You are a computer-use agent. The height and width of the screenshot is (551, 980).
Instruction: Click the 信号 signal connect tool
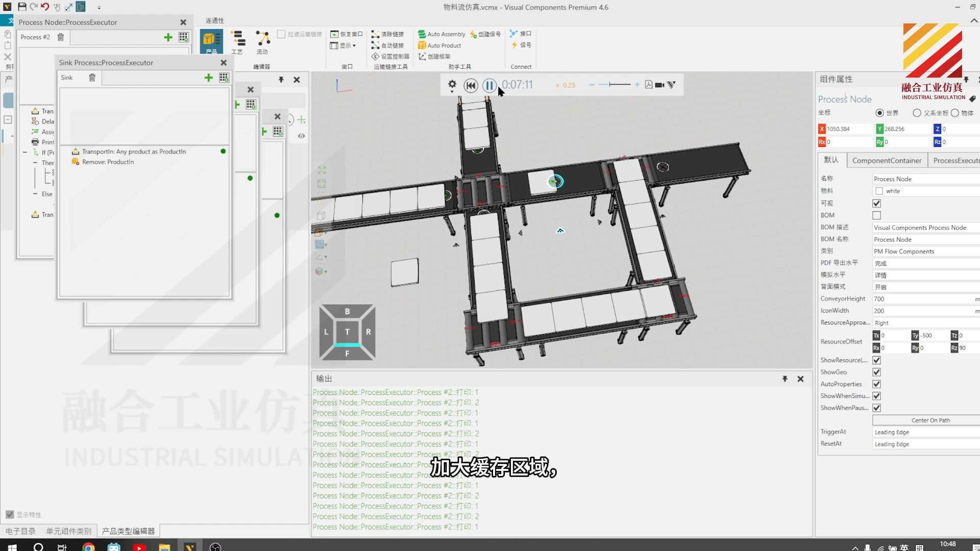pos(521,45)
